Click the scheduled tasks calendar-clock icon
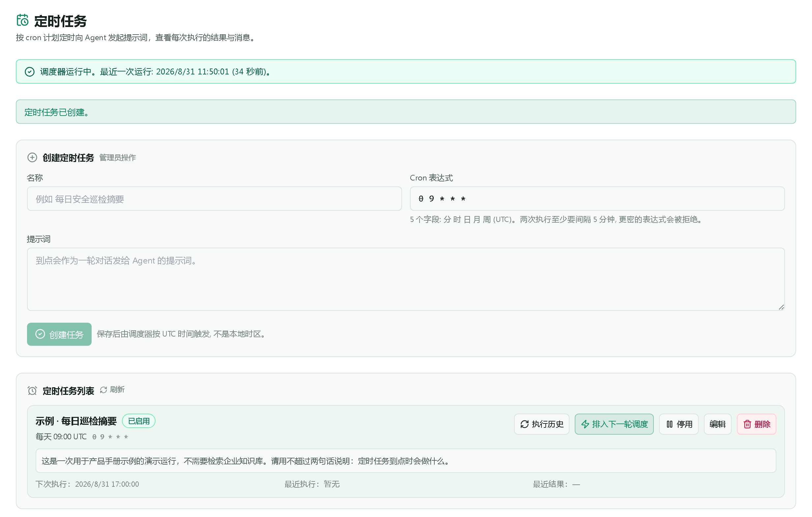 23,20
